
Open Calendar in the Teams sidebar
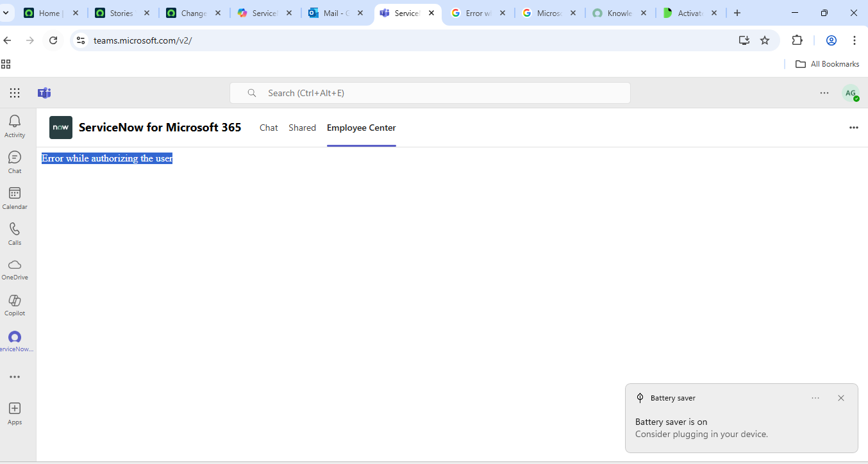coord(15,197)
